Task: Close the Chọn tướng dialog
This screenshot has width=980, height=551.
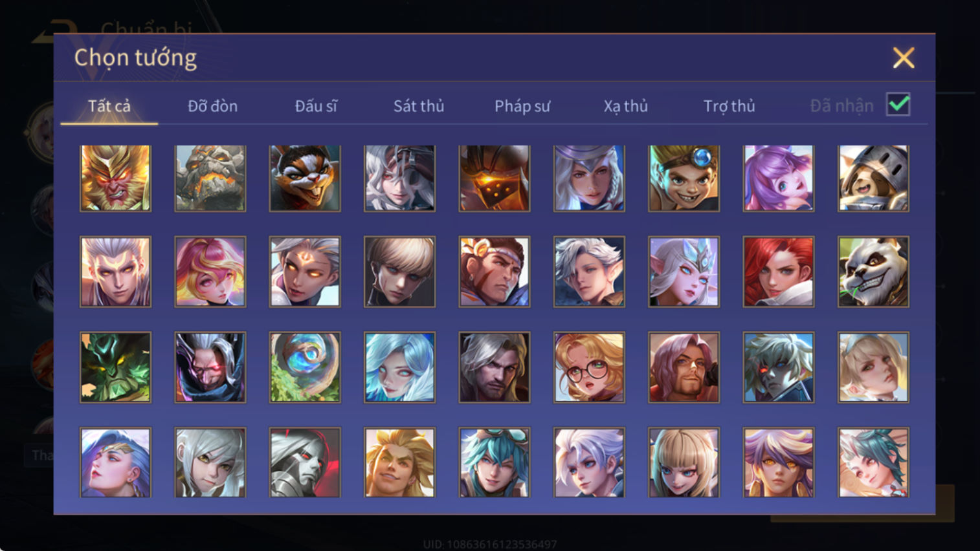Action: [904, 58]
